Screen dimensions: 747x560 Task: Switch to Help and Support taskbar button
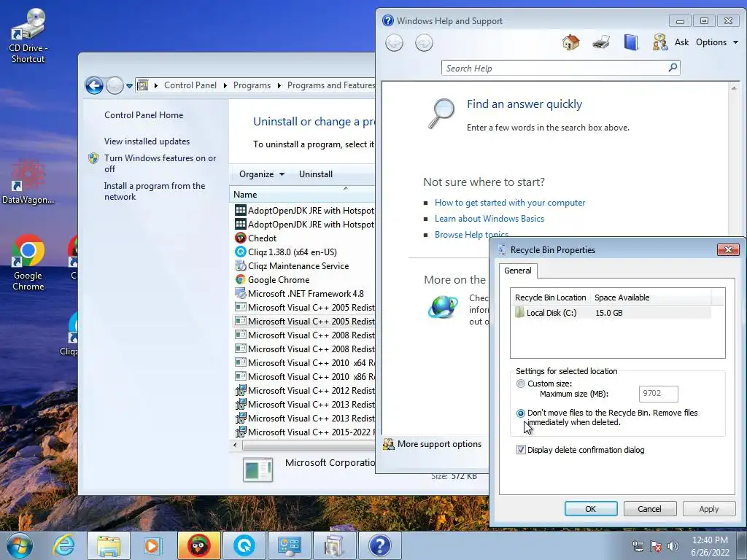coord(379,545)
